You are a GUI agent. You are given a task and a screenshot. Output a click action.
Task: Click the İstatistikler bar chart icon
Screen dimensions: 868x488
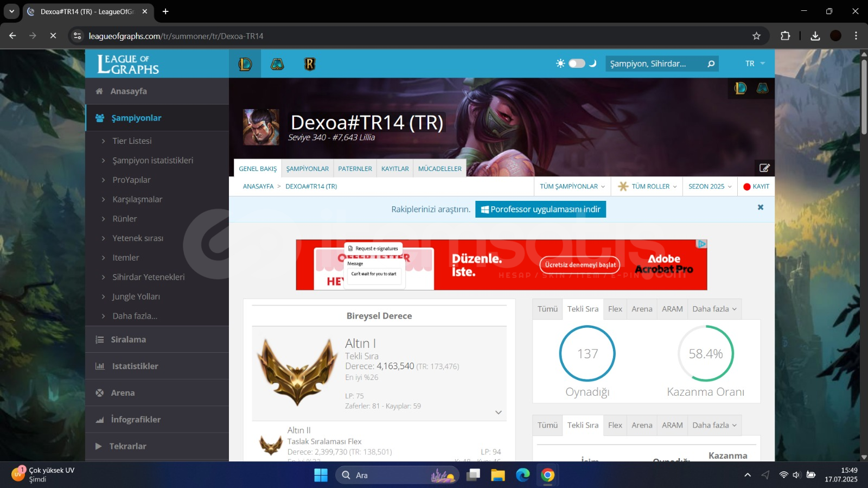click(100, 366)
